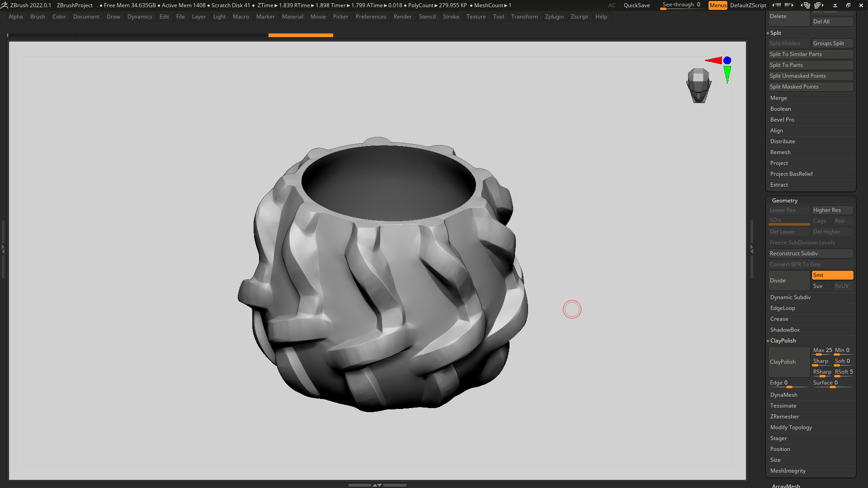Open the Alpha menu
The width and height of the screenshot is (868, 488).
(15, 17)
